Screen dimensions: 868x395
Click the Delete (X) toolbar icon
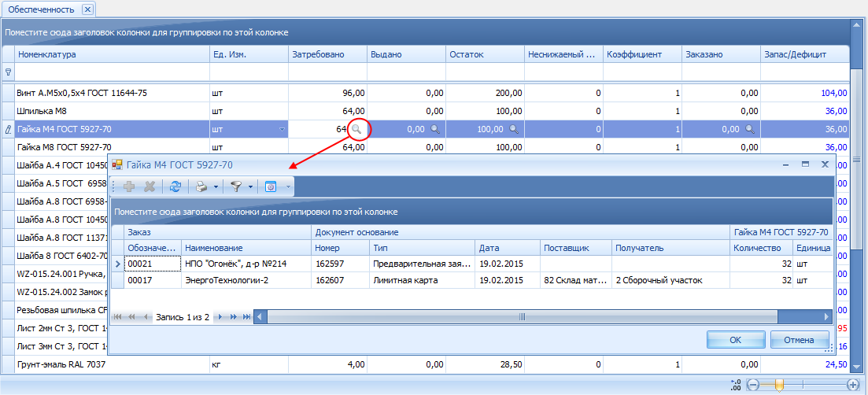pos(149,187)
